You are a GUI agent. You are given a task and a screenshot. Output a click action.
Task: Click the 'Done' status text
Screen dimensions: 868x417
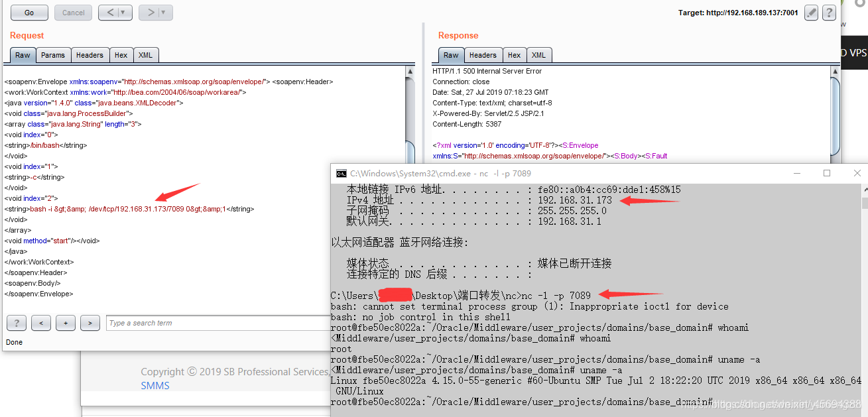(x=14, y=342)
